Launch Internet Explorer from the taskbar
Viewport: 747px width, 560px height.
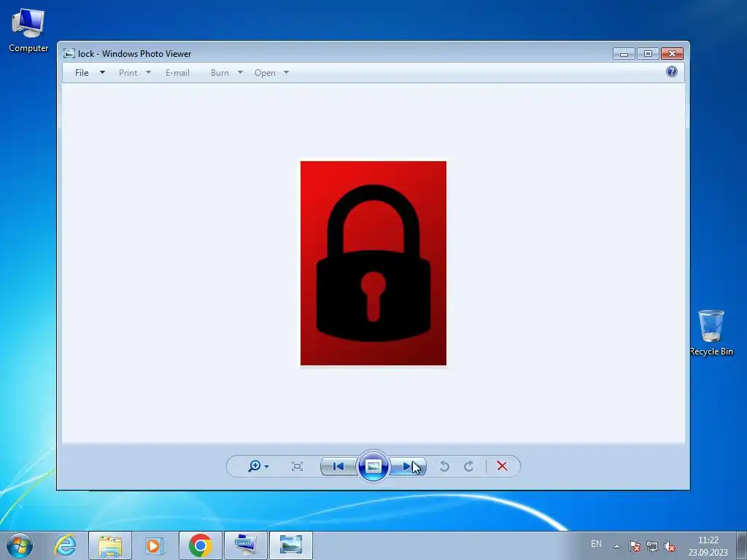point(65,545)
